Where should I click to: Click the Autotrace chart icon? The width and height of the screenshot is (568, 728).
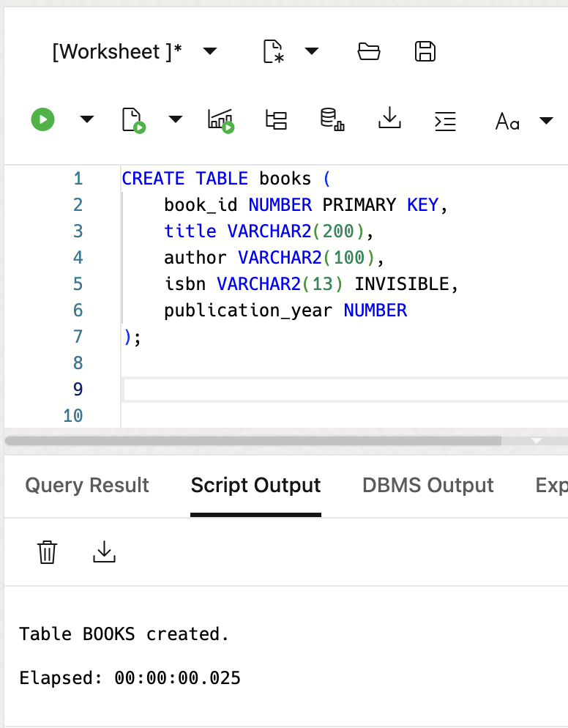[x=221, y=121]
